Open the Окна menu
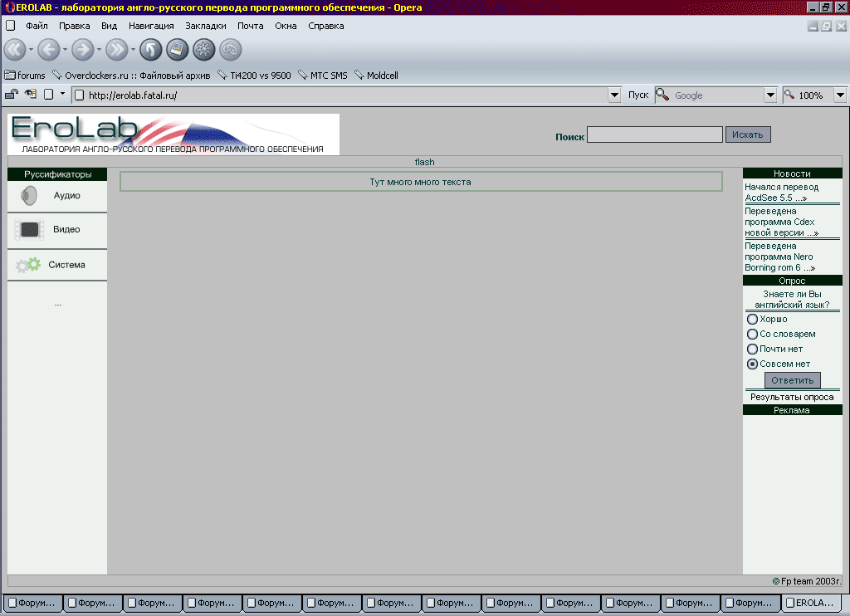850x616 pixels. 286,26
